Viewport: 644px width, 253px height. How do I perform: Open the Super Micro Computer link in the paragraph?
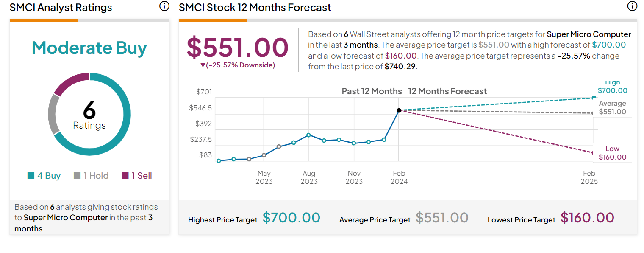588,34
